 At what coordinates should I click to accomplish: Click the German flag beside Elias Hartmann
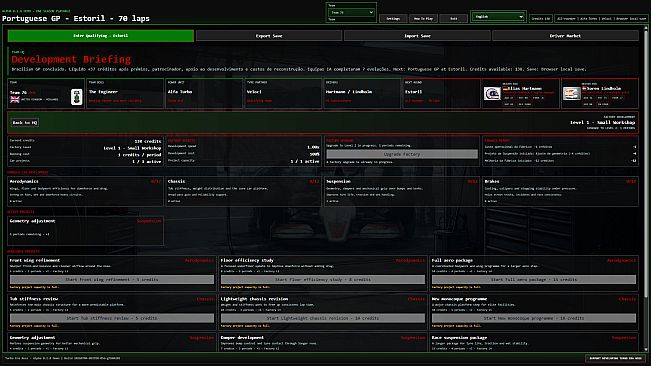coord(505,88)
